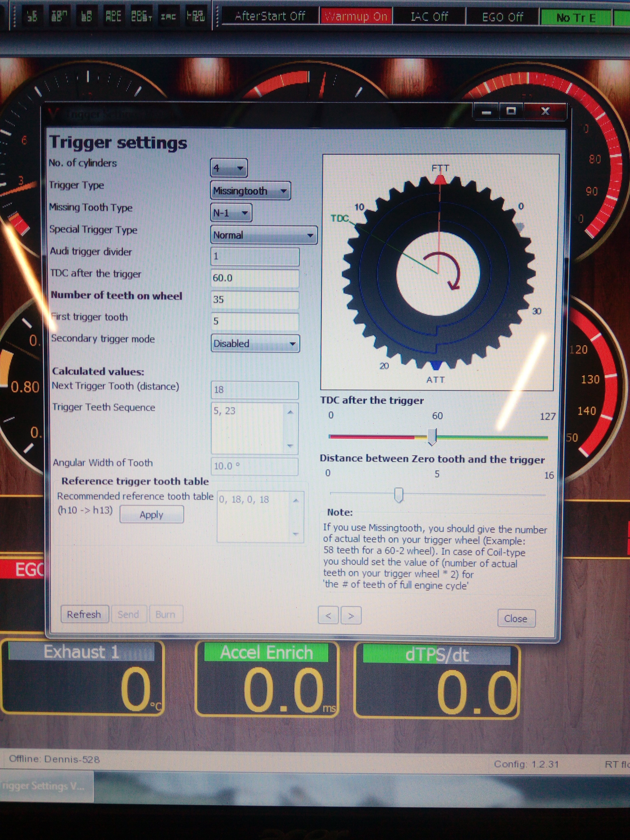Click the Audi trigger divider field
Viewport: 630px width, 840px height.
pos(255,256)
